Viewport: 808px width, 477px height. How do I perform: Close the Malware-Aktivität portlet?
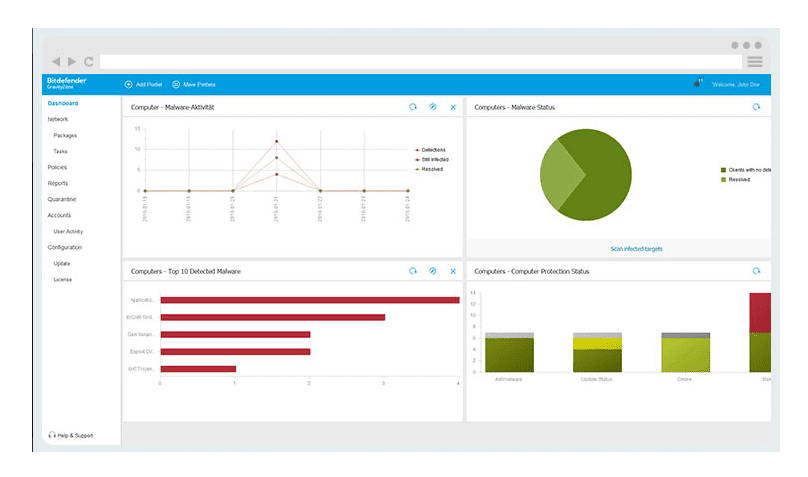coord(453,107)
